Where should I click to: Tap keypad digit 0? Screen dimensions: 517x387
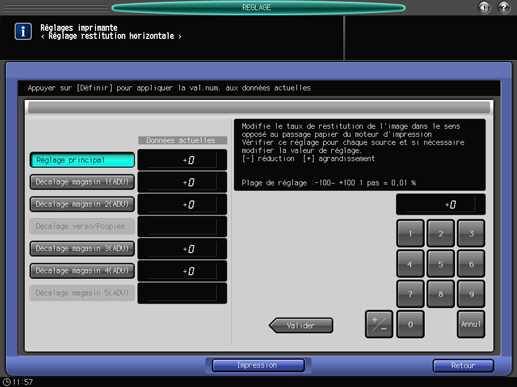point(410,324)
